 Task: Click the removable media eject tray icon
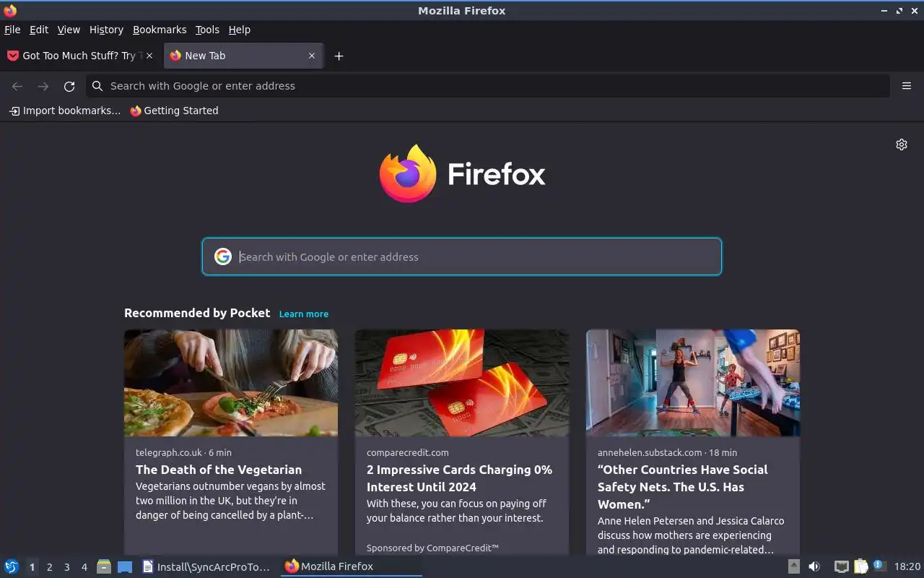pos(793,566)
